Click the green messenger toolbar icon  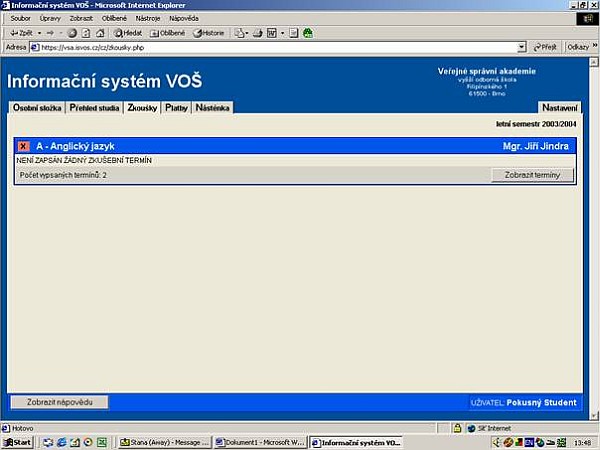click(x=308, y=33)
